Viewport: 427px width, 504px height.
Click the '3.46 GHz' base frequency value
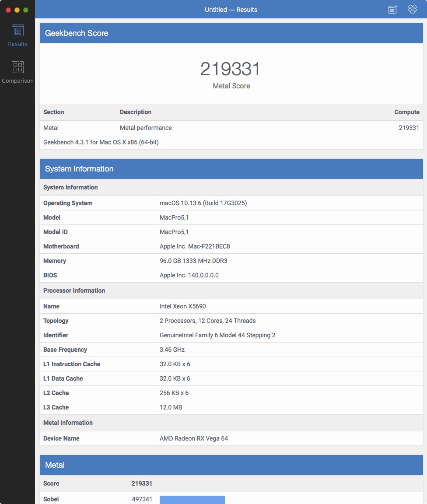(172, 350)
